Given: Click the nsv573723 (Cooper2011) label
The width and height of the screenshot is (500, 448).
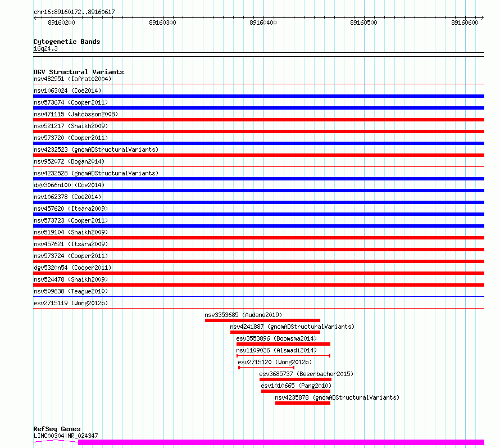Looking at the screenshot, I should [x=71, y=220].
